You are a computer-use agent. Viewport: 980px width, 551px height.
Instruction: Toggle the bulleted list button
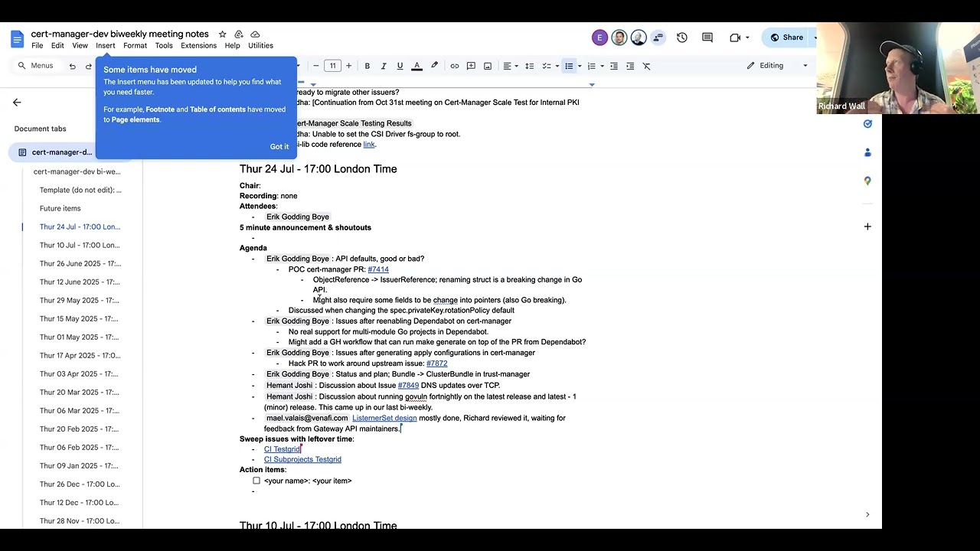[x=569, y=66]
